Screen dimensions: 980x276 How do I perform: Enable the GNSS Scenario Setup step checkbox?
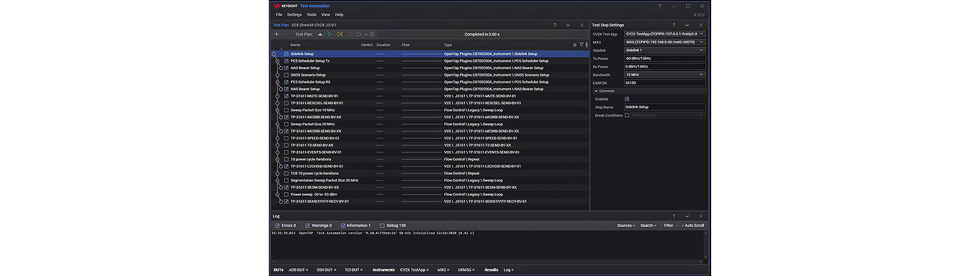point(286,75)
